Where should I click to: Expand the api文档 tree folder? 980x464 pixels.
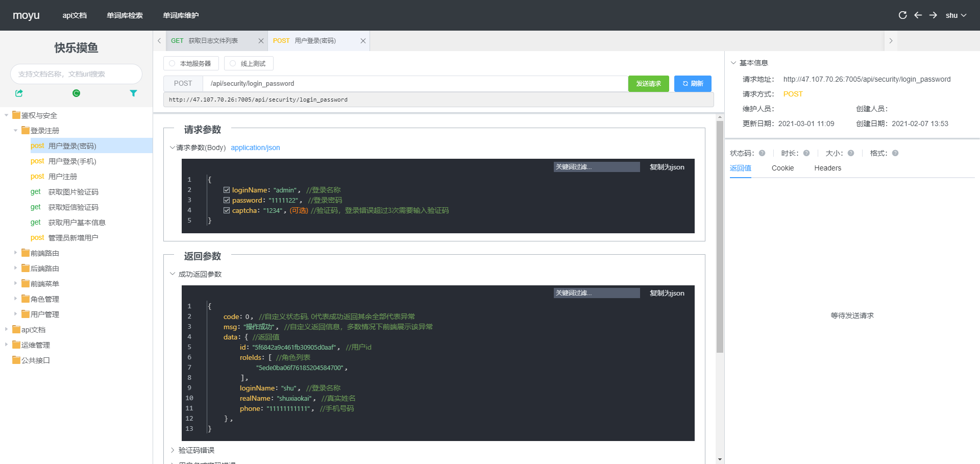tap(7, 329)
